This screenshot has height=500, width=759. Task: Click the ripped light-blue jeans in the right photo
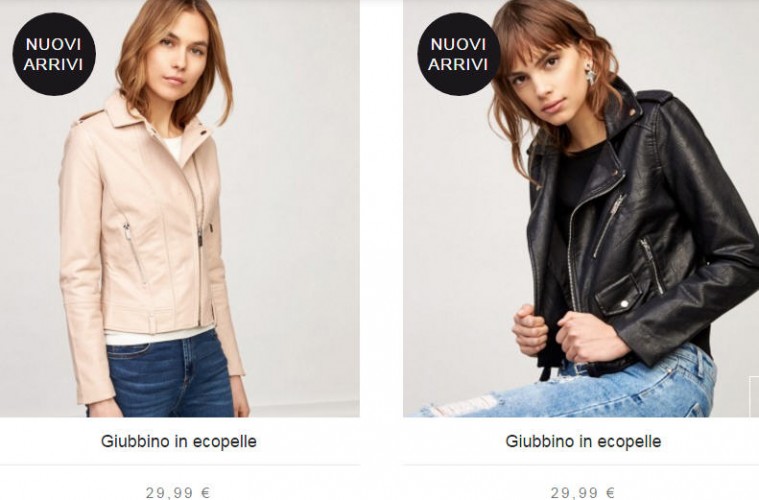coord(581,387)
